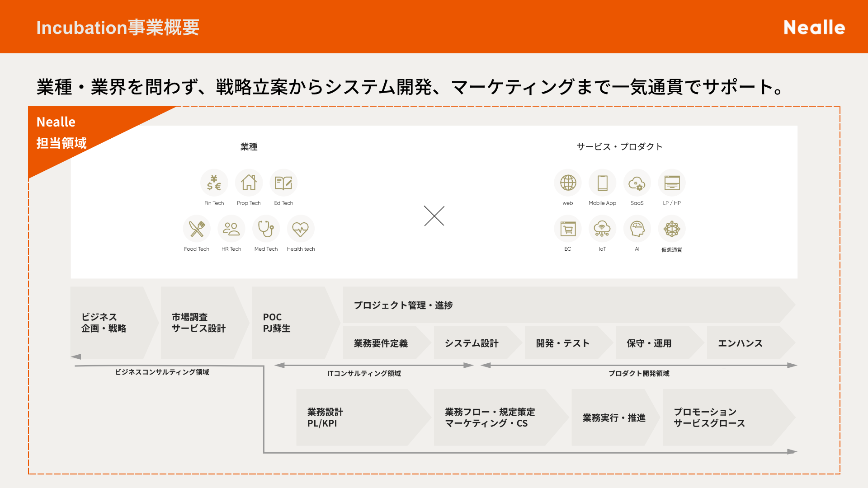The width and height of the screenshot is (868, 488).
Task: Select the web globe icon
Action: coord(568,183)
